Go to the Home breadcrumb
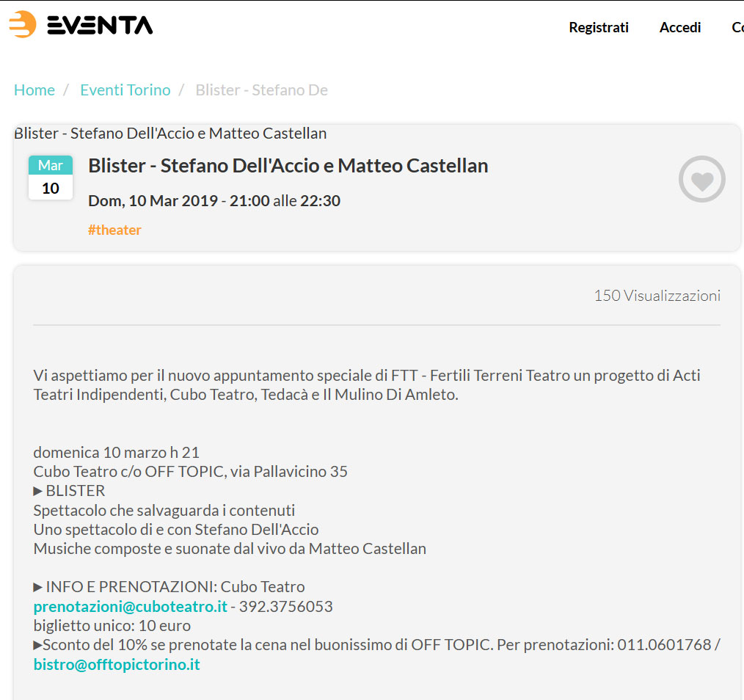Image resolution: width=744 pixels, height=700 pixels. pyautogui.click(x=34, y=90)
